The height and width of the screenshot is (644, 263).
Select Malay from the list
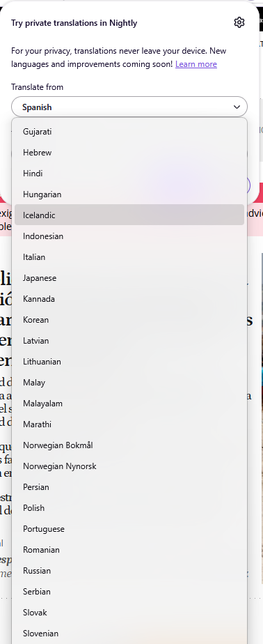click(x=129, y=383)
